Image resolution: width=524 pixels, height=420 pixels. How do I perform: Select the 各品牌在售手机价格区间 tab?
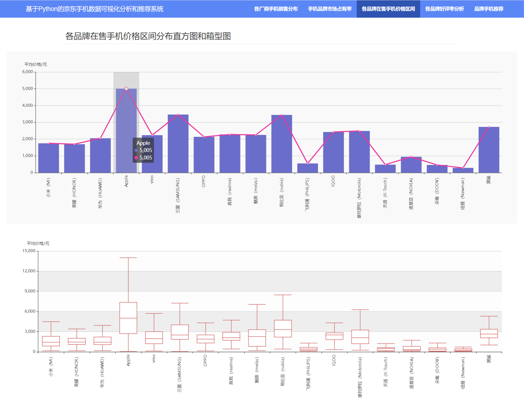pos(388,9)
